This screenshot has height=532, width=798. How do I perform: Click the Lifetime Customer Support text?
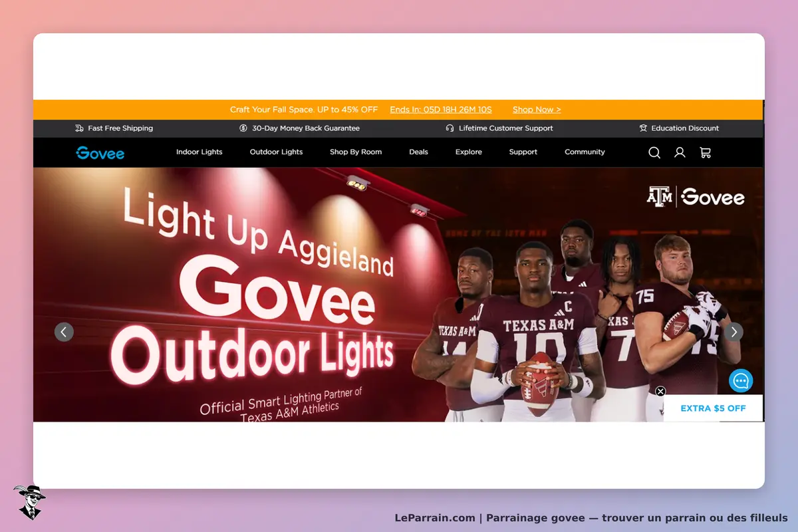pos(506,128)
